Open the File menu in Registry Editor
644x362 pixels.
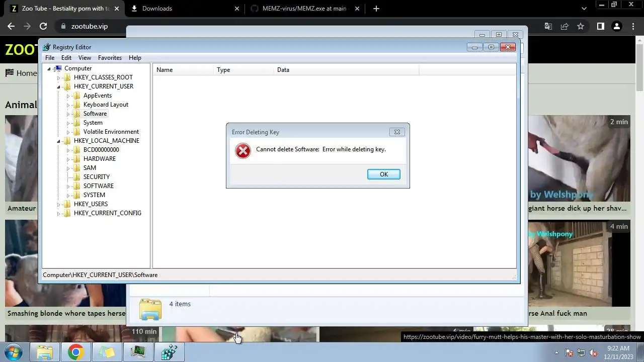(50, 58)
